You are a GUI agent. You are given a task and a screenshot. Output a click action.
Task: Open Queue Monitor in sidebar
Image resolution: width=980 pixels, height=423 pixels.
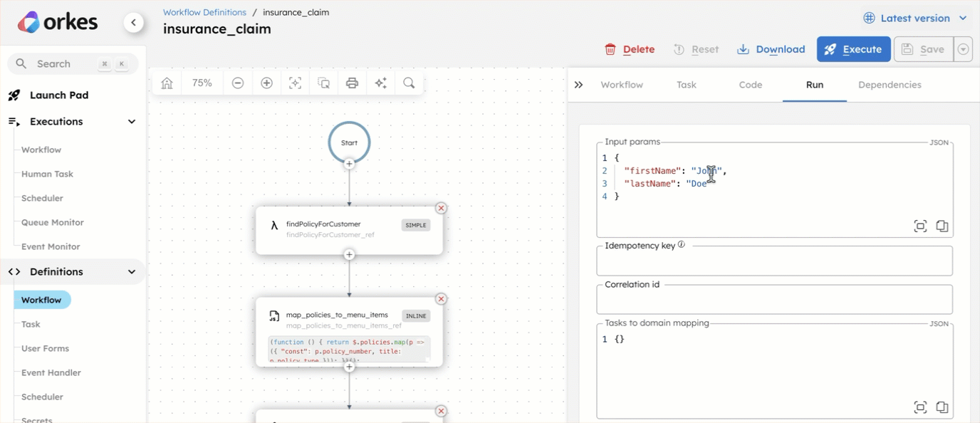53,222
